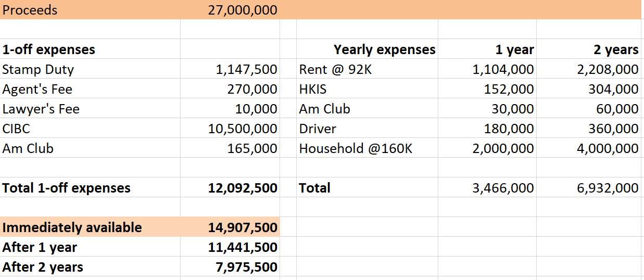Click the 'Rent @ 92K' cell
644x280 pixels.
(x=367, y=69)
